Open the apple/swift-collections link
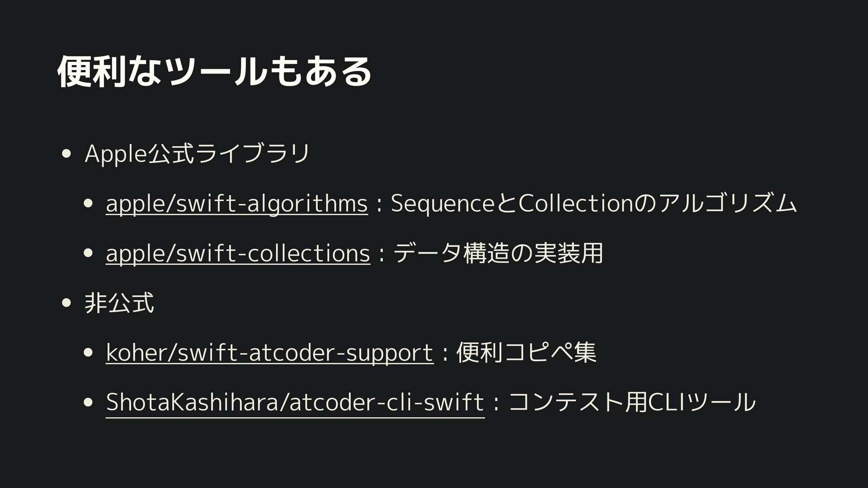 click(x=238, y=253)
